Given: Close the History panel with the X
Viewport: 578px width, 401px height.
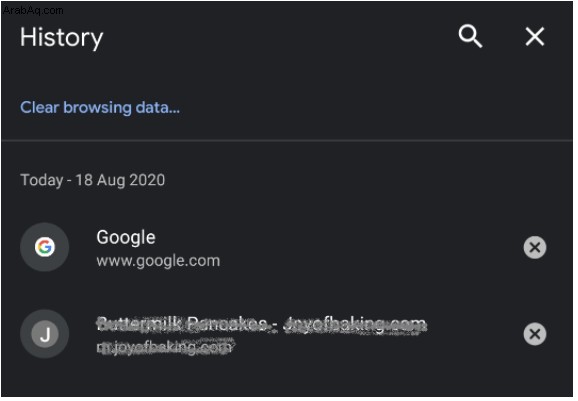Looking at the screenshot, I should [x=535, y=36].
